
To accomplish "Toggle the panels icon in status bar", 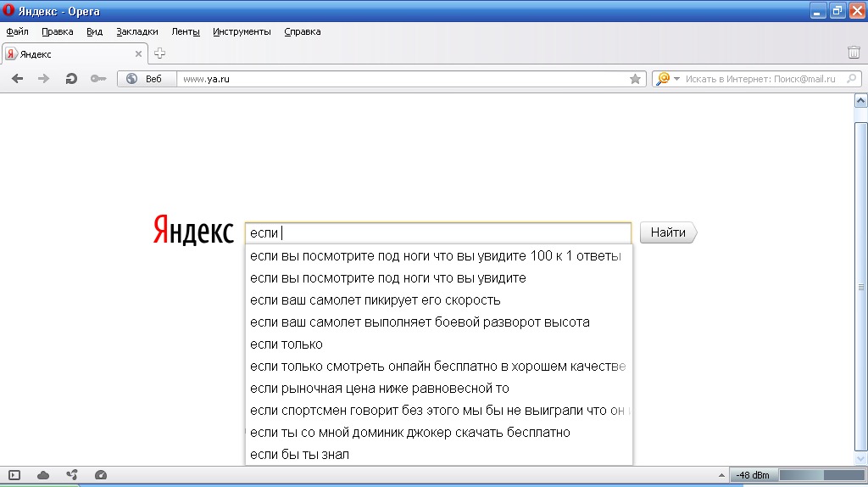I will tap(14, 475).
